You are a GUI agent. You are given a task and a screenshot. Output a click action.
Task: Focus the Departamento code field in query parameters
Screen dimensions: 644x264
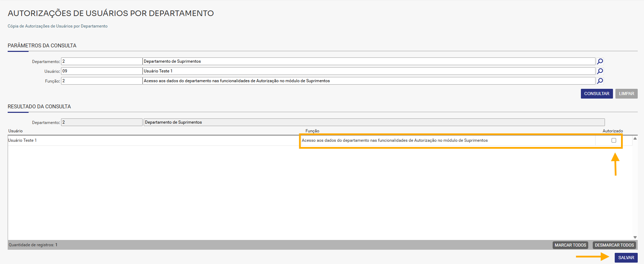pos(101,61)
